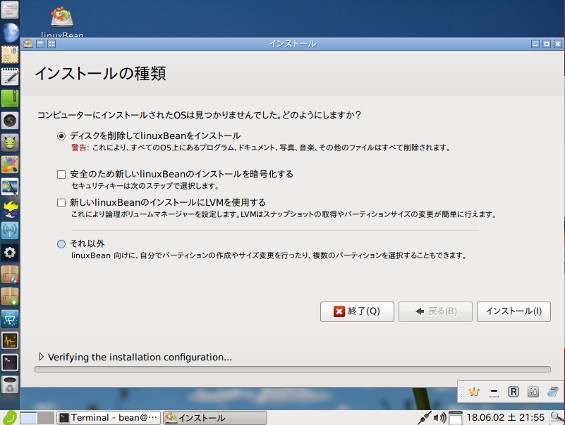The width and height of the screenshot is (565, 425).
Task: Close the installer window
Action: tap(558, 44)
